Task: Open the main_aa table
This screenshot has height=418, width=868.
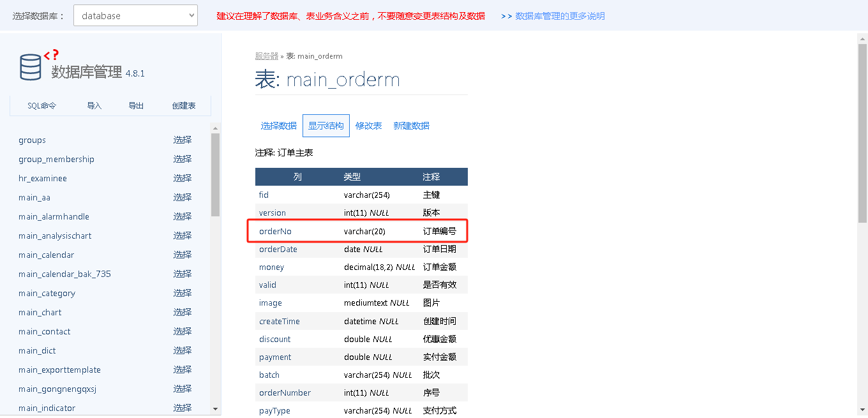Action: coord(34,198)
